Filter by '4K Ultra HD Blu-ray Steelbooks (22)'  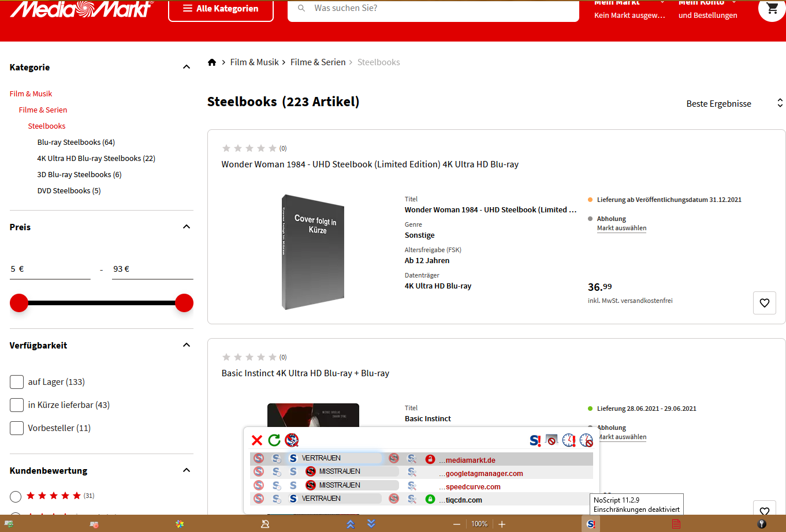pyautogui.click(x=96, y=158)
